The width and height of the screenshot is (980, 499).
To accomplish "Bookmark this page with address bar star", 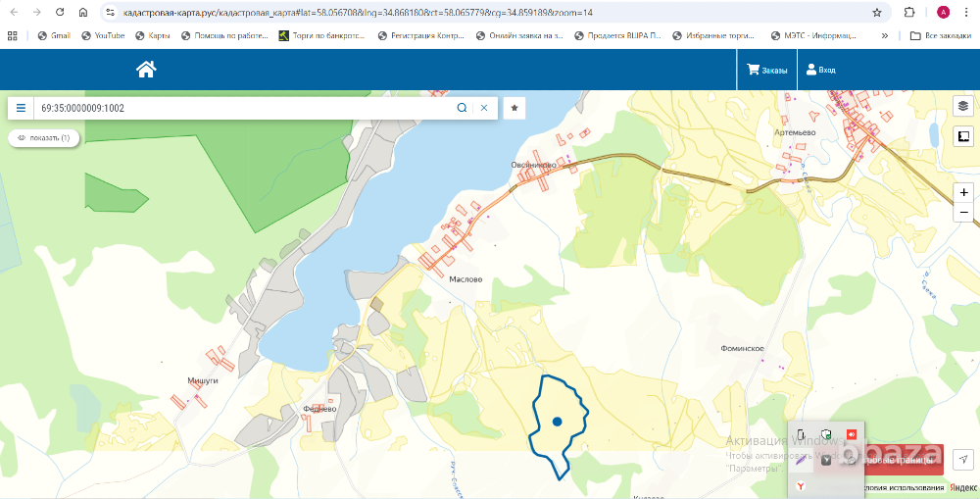I will pos(877,13).
